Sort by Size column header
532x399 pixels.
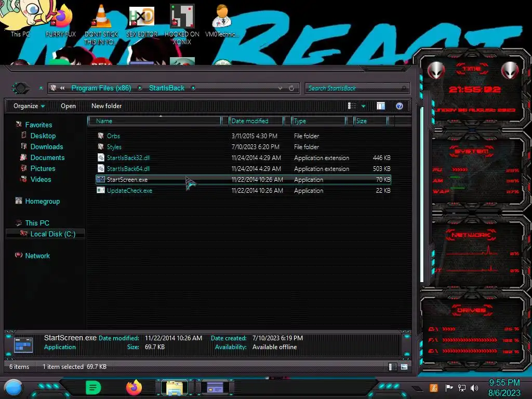[x=370, y=121]
